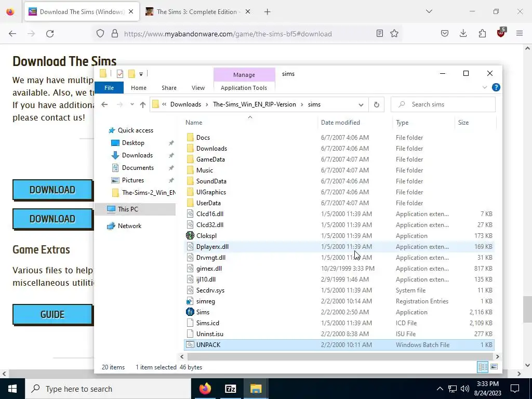Screen dimensions: 532x399
Task: Expand breadcrumb chevron after Downloads
Action: 207,104
